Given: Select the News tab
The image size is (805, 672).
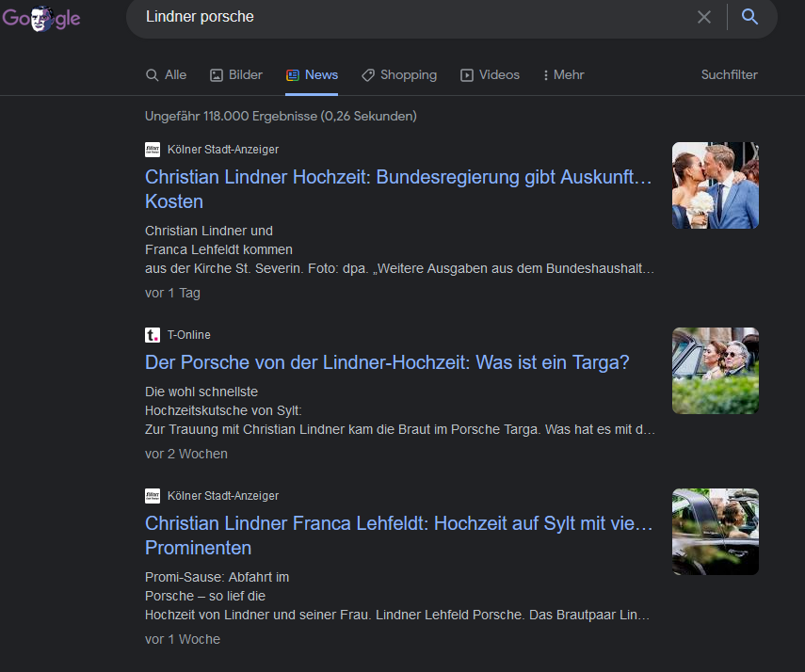Looking at the screenshot, I should click(x=312, y=75).
